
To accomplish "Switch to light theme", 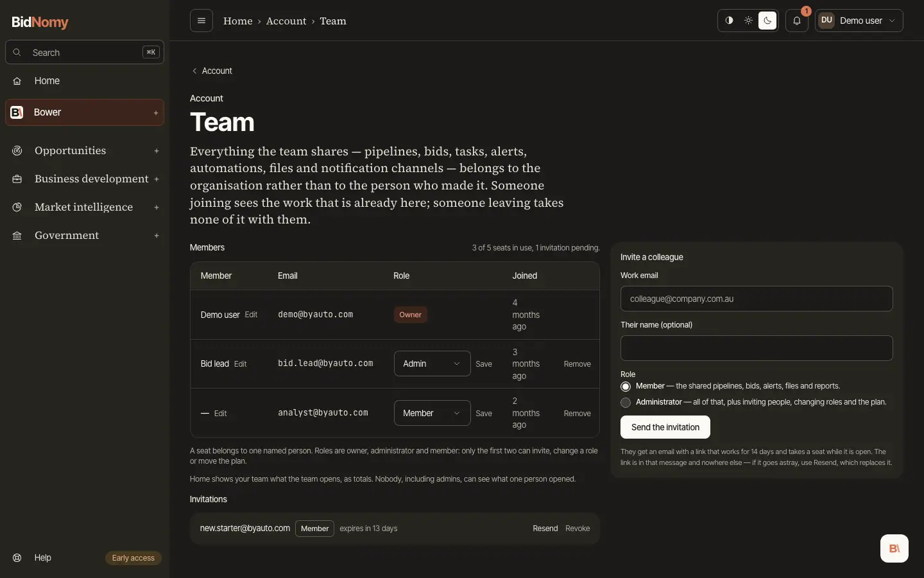I will [x=748, y=21].
